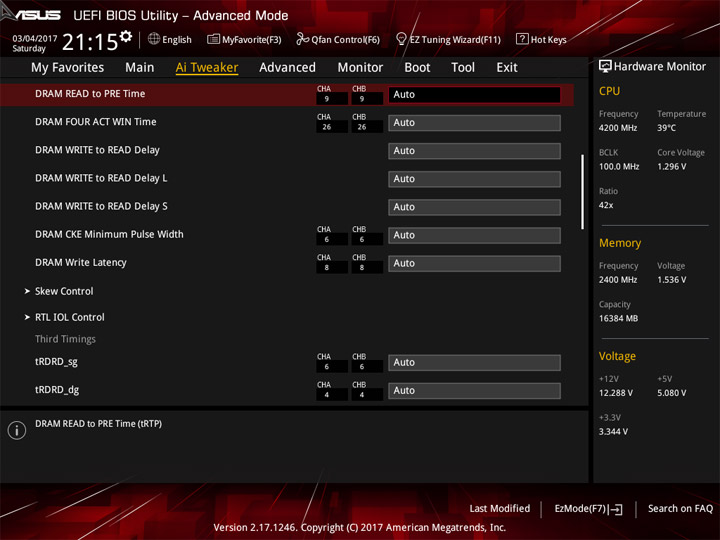Open the Advanced tab
The width and height of the screenshot is (720, 540).
pyautogui.click(x=287, y=68)
